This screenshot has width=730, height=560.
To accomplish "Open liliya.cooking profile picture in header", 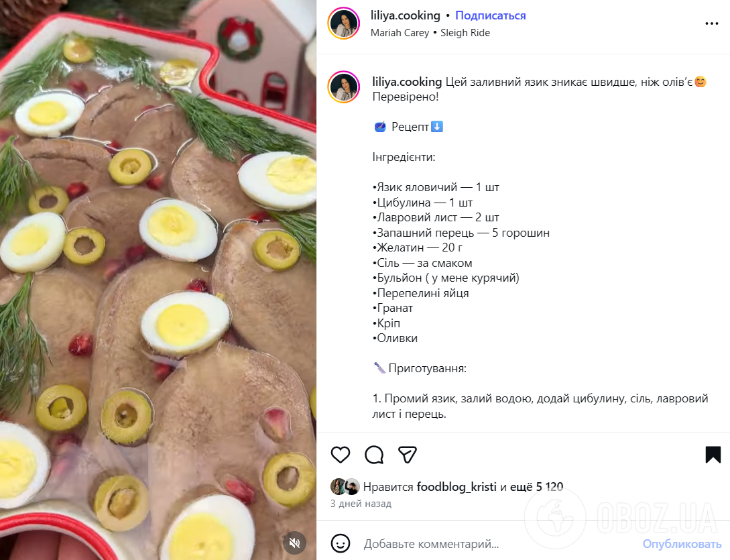I will 344,23.
